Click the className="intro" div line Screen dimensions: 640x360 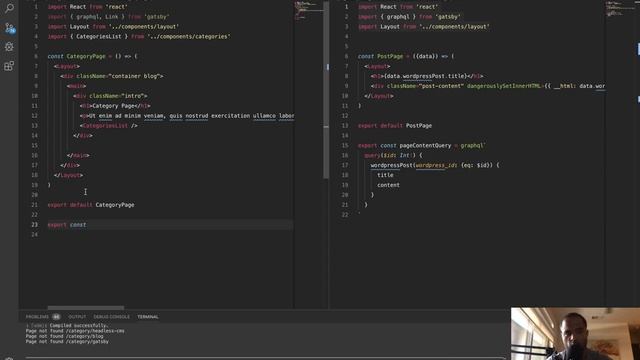110,96
